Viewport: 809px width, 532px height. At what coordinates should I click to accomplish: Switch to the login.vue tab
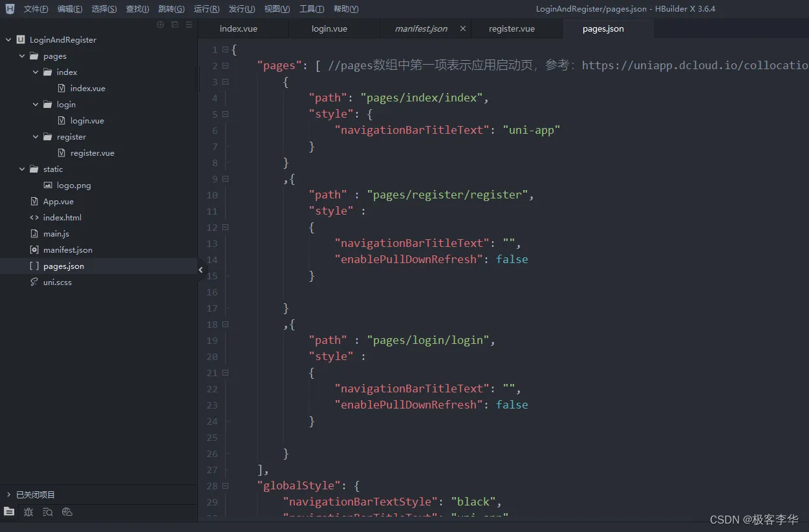329,29
